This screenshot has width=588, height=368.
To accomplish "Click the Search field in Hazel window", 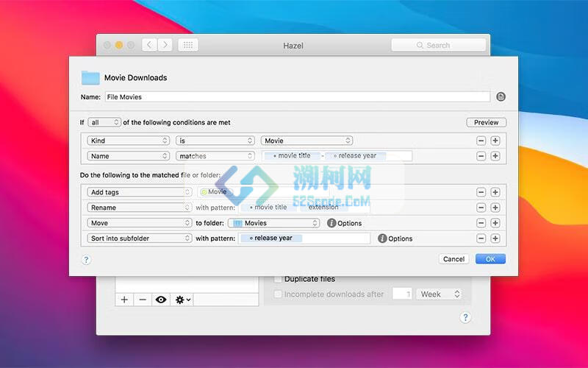I will click(438, 45).
